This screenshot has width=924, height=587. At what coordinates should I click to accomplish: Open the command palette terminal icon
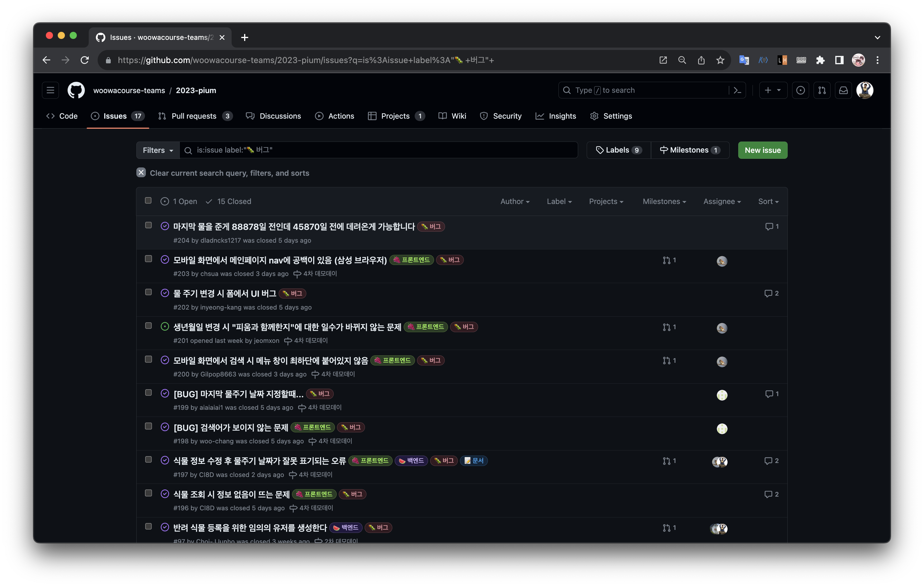pyautogui.click(x=737, y=90)
